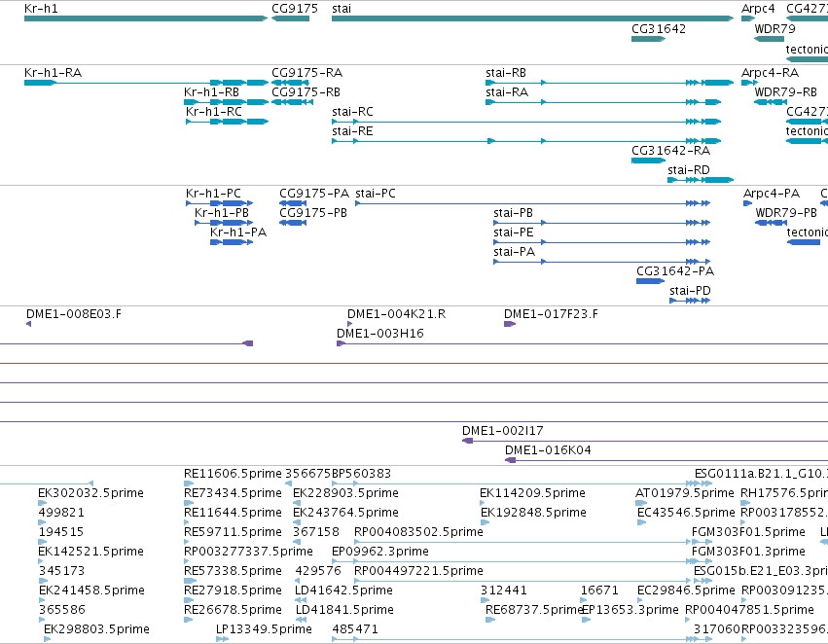Click EST EK228903.5prime
This screenshot has height=644, width=828.
297,503
